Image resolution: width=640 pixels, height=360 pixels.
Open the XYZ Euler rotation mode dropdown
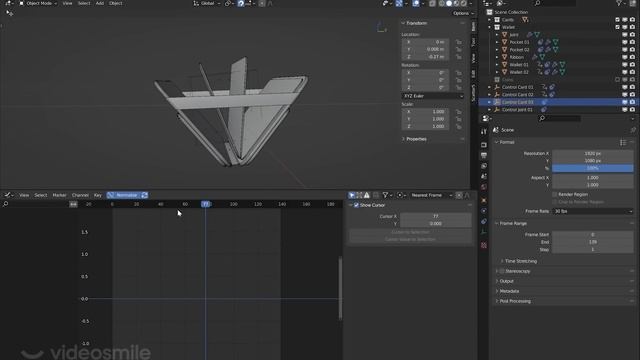pos(433,96)
